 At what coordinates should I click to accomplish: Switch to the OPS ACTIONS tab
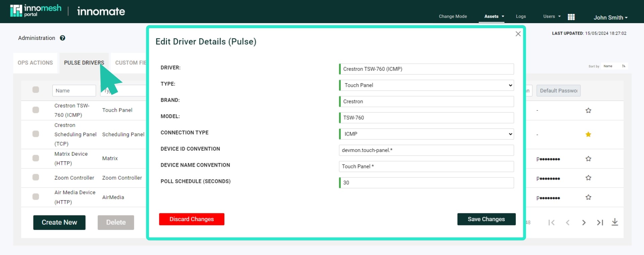[x=35, y=63]
